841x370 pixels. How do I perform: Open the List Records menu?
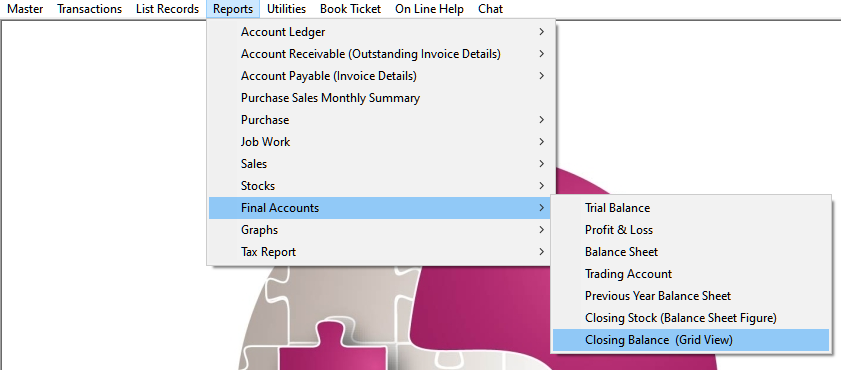pyautogui.click(x=167, y=9)
